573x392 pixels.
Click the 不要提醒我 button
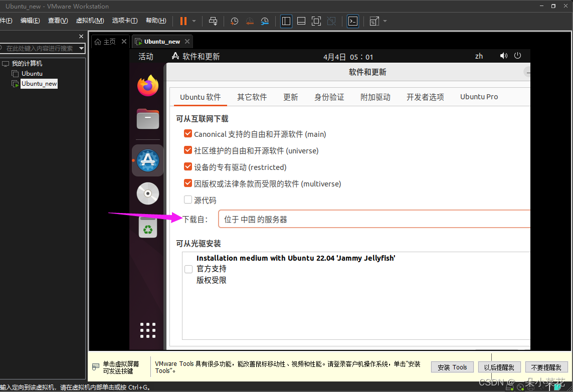[546, 367]
